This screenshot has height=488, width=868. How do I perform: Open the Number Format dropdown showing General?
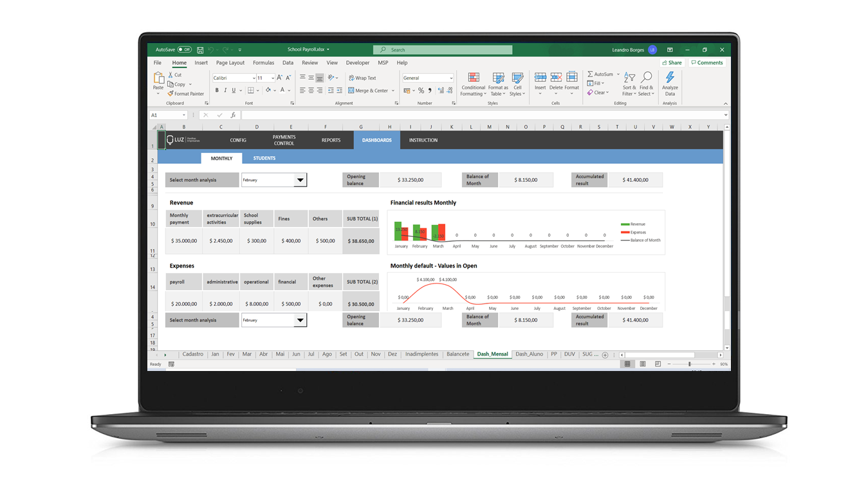427,77
